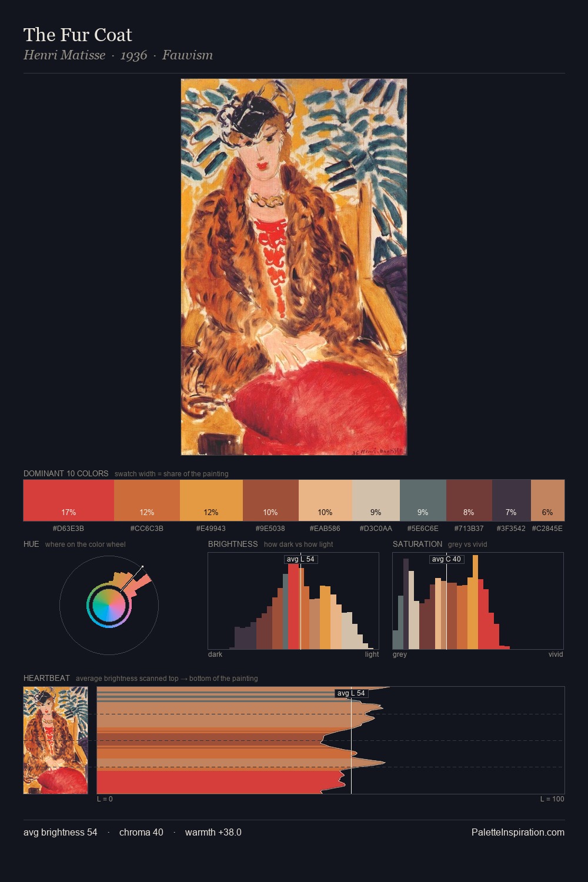
Task: Click 'where on the color wheel' caption
Action: (x=85, y=544)
